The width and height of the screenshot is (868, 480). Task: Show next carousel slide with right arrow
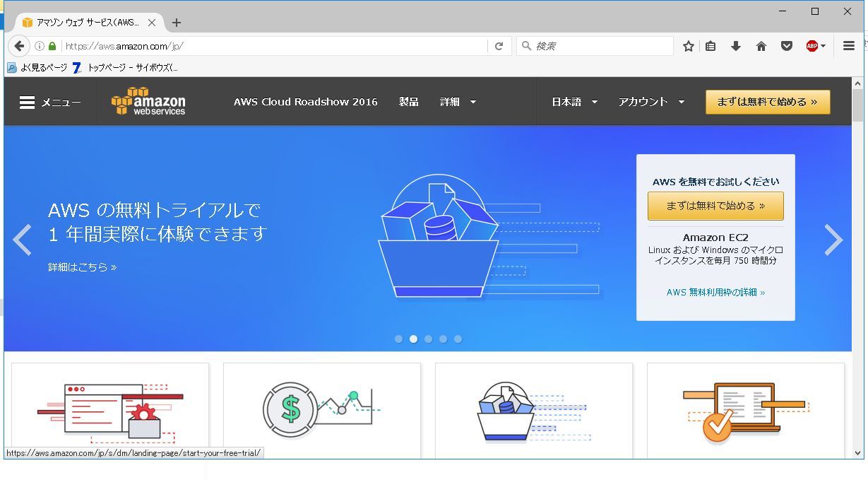833,240
